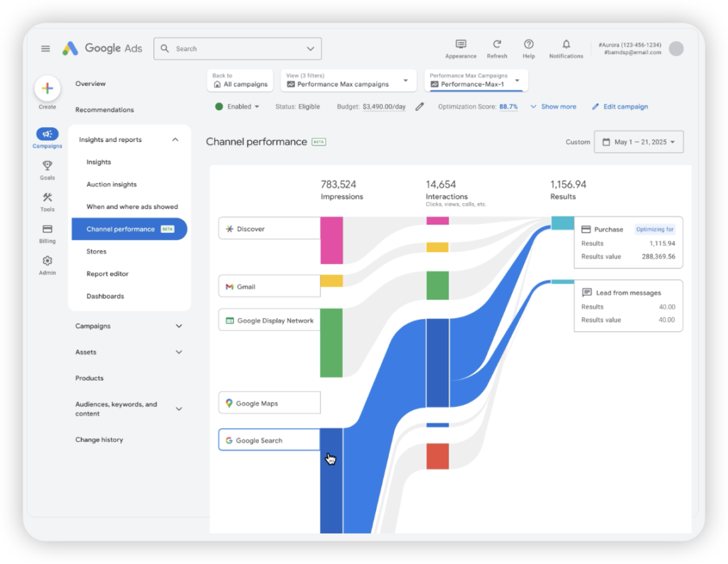Open Report editor
This screenshot has height=564, width=728.
click(x=107, y=273)
